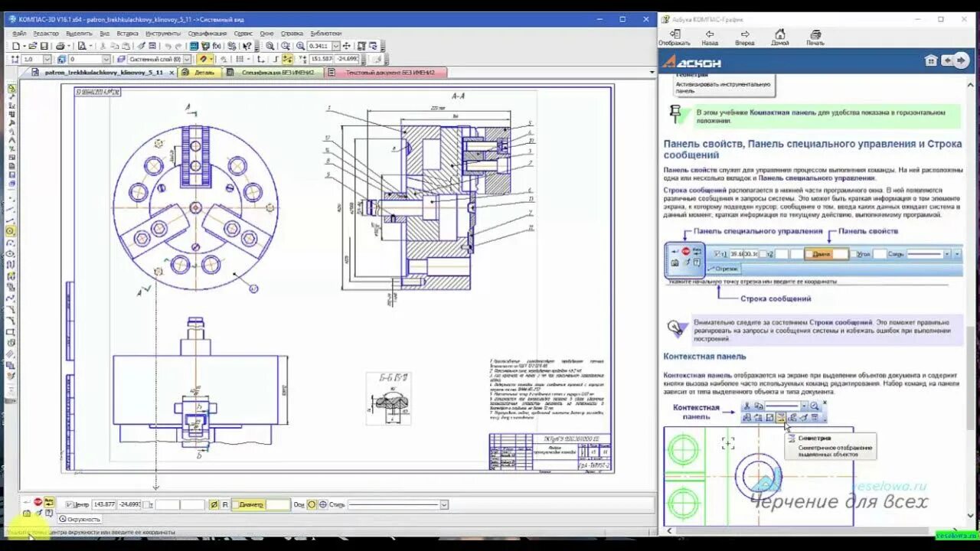This screenshot has height=551, width=980.
Task: Expand the document tabs list arrow
Action: [x=652, y=73]
